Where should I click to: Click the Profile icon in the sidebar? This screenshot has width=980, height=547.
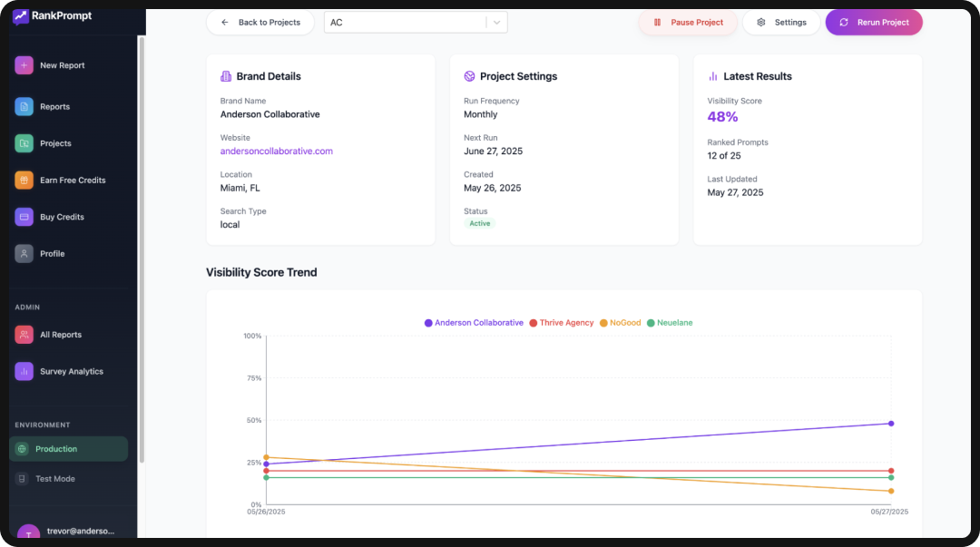22,253
